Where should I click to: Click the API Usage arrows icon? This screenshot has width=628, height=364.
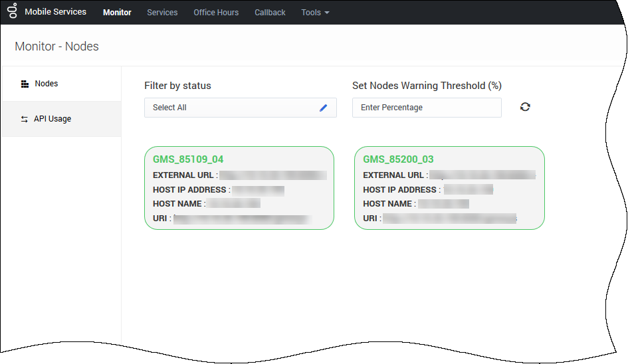click(x=25, y=119)
